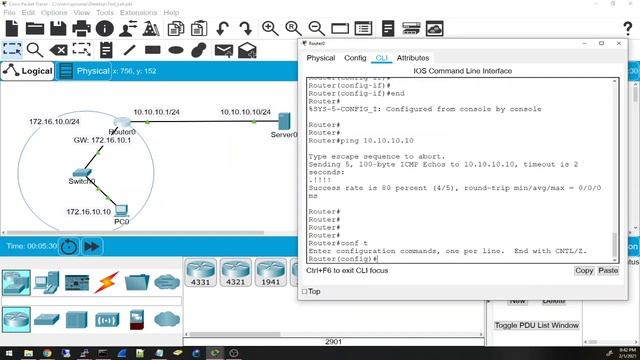Image resolution: width=640 pixels, height=360 pixels.
Task: Open the Attributes tab in Router0
Action: pyautogui.click(x=413, y=58)
